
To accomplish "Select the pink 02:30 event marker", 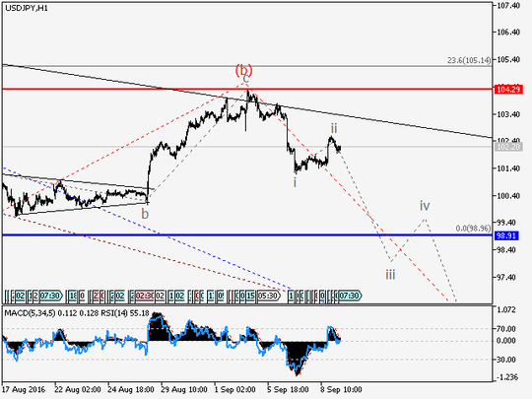I will pyautogui.click(x=145, y=296).
